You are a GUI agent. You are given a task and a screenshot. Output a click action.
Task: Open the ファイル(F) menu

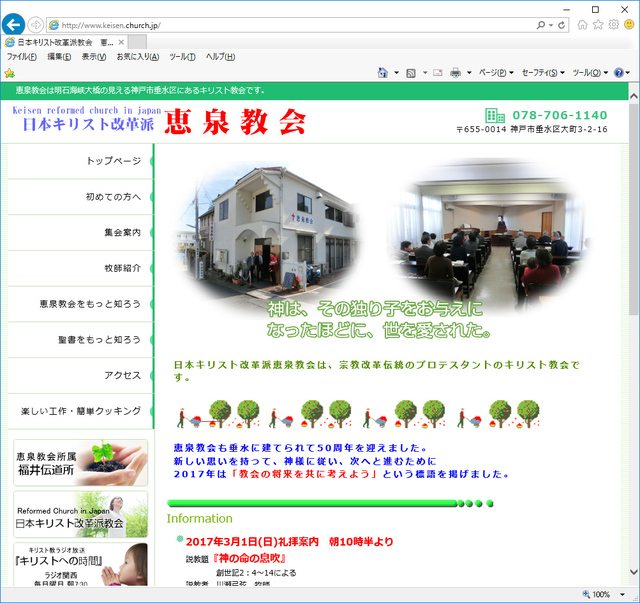click(x=21, y=57)
